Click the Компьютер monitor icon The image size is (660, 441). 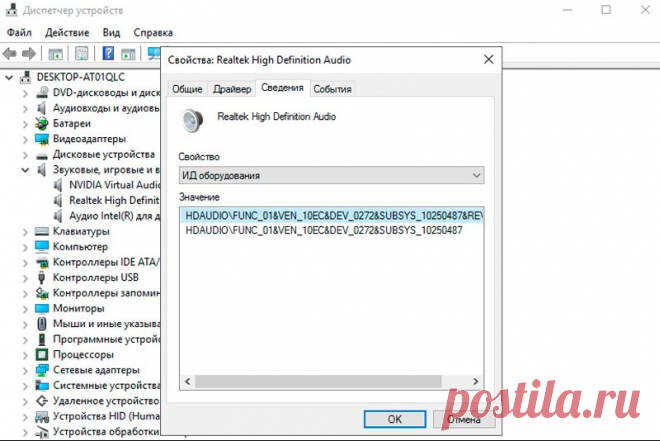tap(42, 247)
